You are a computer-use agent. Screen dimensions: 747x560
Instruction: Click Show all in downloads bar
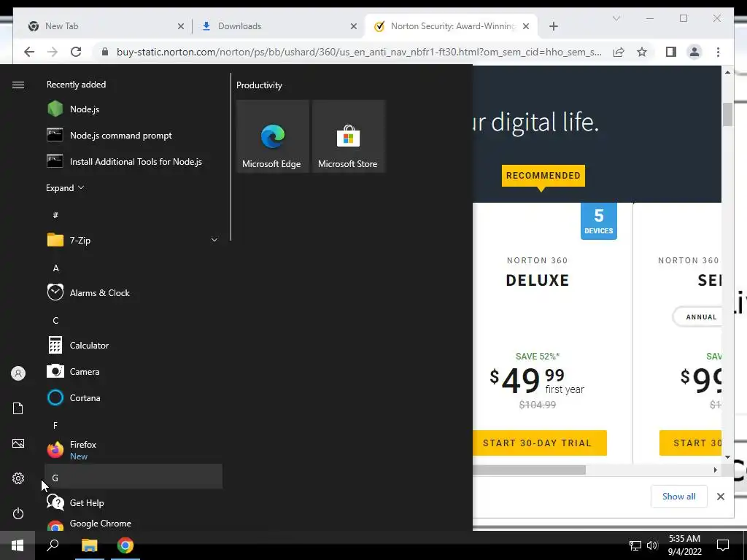(678, 496)
